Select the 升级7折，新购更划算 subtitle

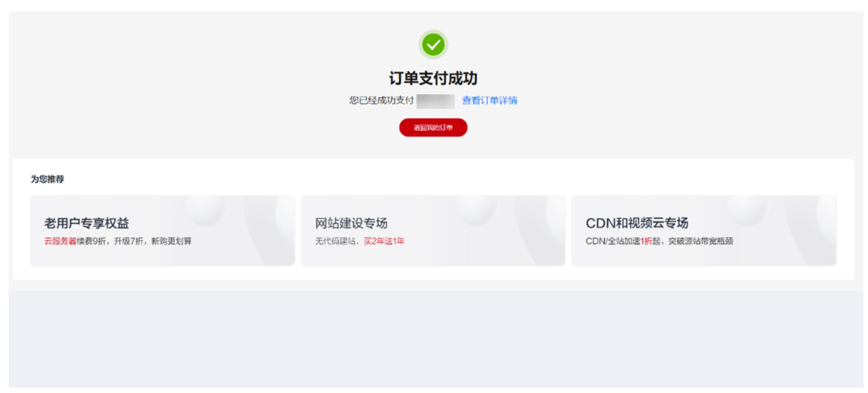[x=153, y=241]
